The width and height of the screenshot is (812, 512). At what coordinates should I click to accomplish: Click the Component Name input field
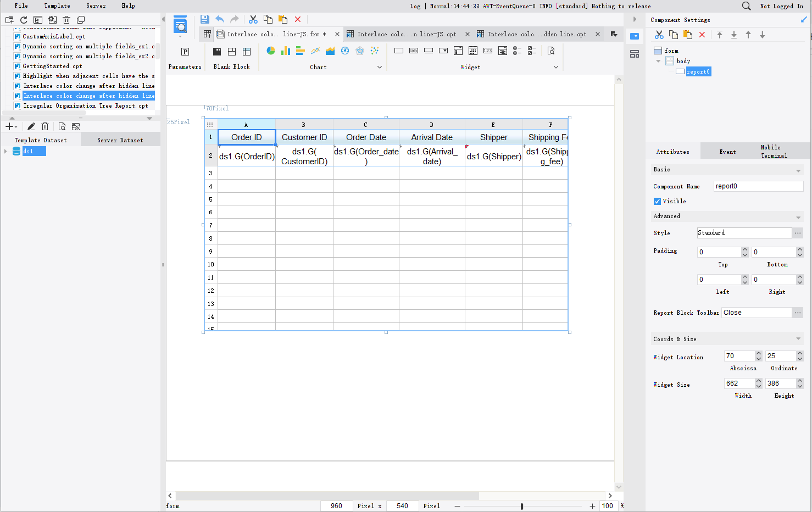click(x=758, y=186)
